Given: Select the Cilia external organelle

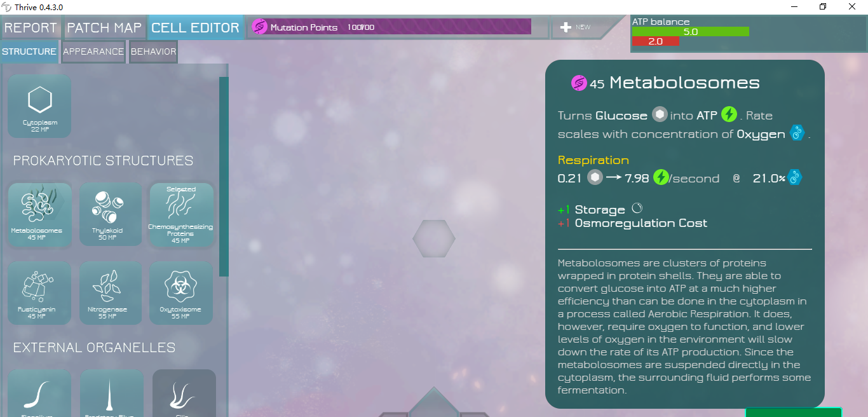Looking at the screenshot, I should [184, 394].
